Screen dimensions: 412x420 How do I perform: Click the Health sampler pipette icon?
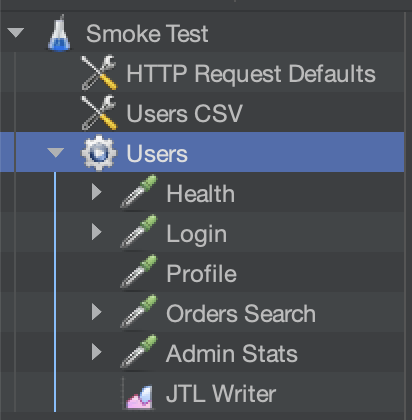[x=139, y=192]
